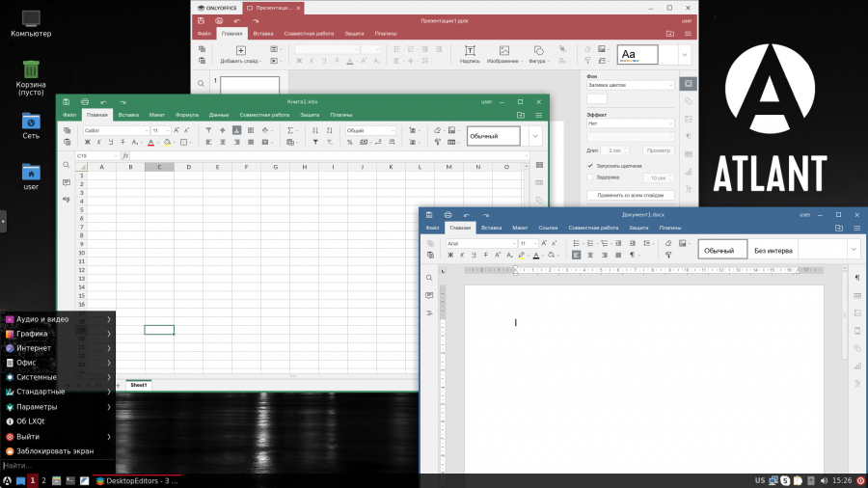This screenshot has height=488, width=868.
Task: Select Интернет in start menu
Action: pos(58,348)
